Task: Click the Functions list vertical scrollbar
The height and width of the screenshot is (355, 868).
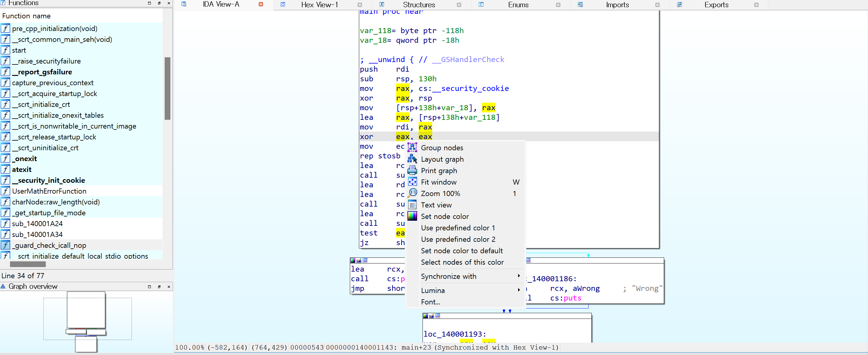Action: [x=167, y=88]
